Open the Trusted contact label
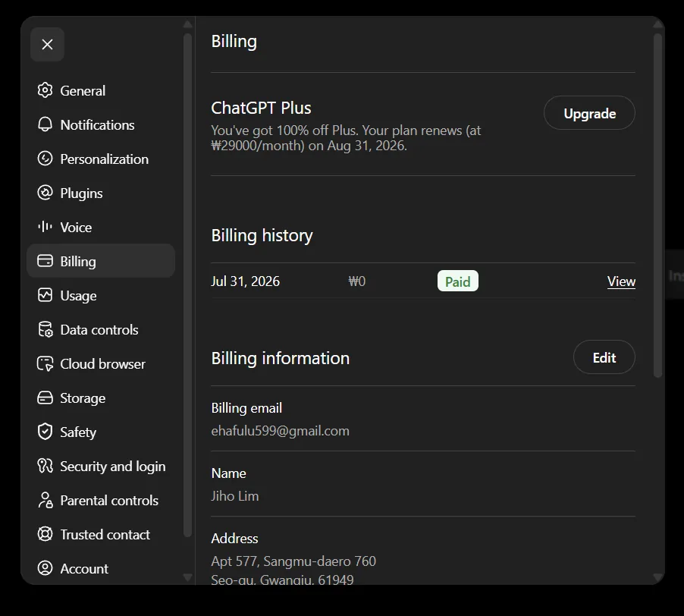This screenshot has width=684, height=616. (105, 534)
